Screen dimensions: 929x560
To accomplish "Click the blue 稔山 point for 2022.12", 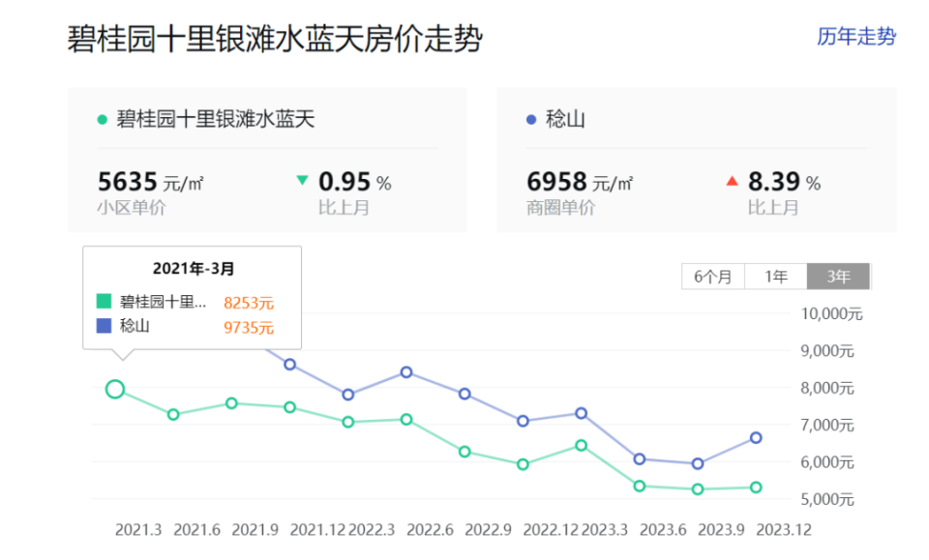I will click(523, 421).
